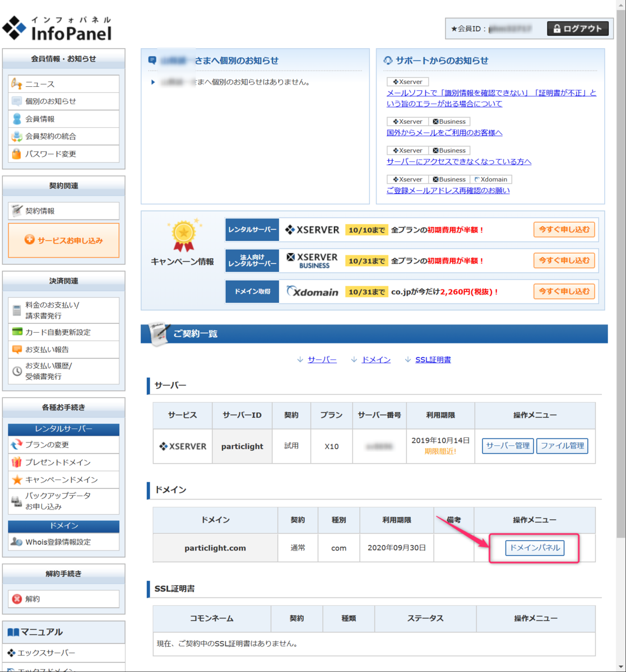Open the サービスお申し込み button
This screenshot has height=672, width=626.
click(x=64, y=240)
